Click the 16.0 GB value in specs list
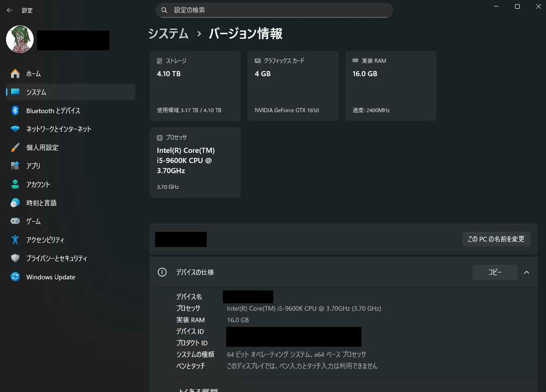The height and width of the screenshot is (392, 546). tap(238, 320)
